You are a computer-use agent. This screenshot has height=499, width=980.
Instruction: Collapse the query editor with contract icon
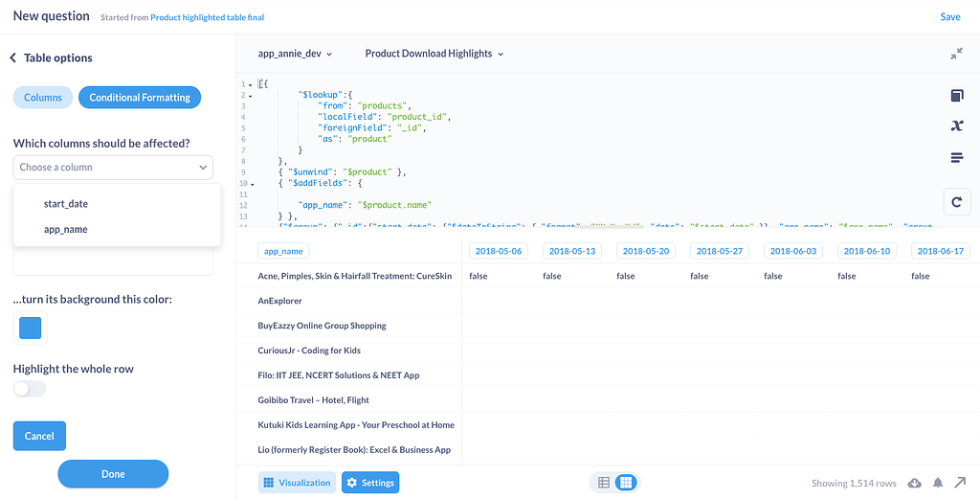(956, 54)
